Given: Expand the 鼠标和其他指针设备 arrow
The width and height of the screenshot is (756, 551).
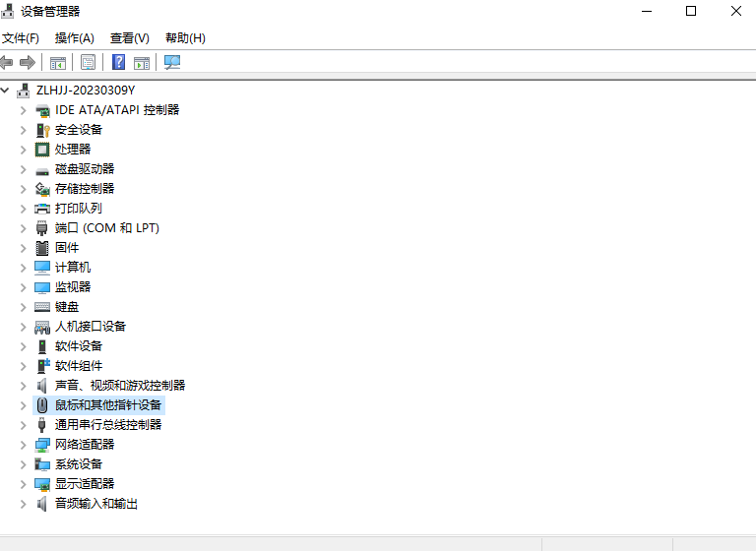Looking at the screenshot, I should (23, 405).
